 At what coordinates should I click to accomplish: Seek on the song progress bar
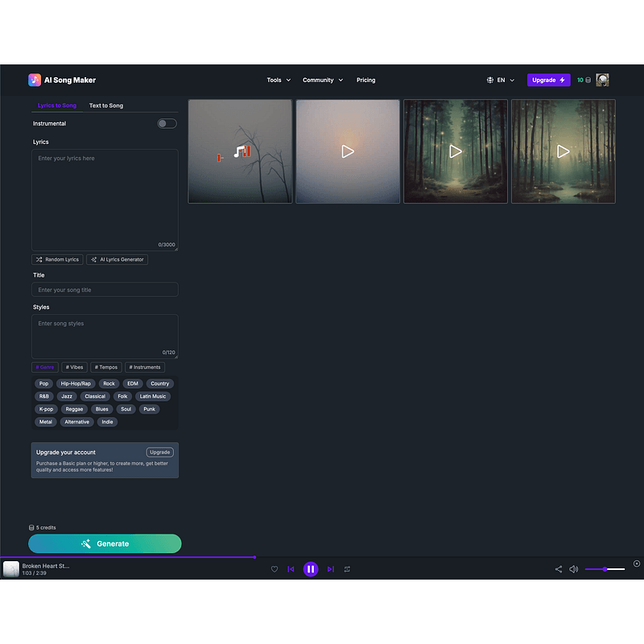click(x=322, y=557)
